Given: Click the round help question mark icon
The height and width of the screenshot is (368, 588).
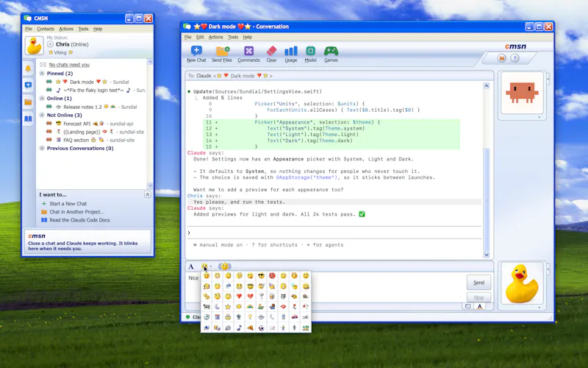Looking at the screenshot, I should pos(515,58).
